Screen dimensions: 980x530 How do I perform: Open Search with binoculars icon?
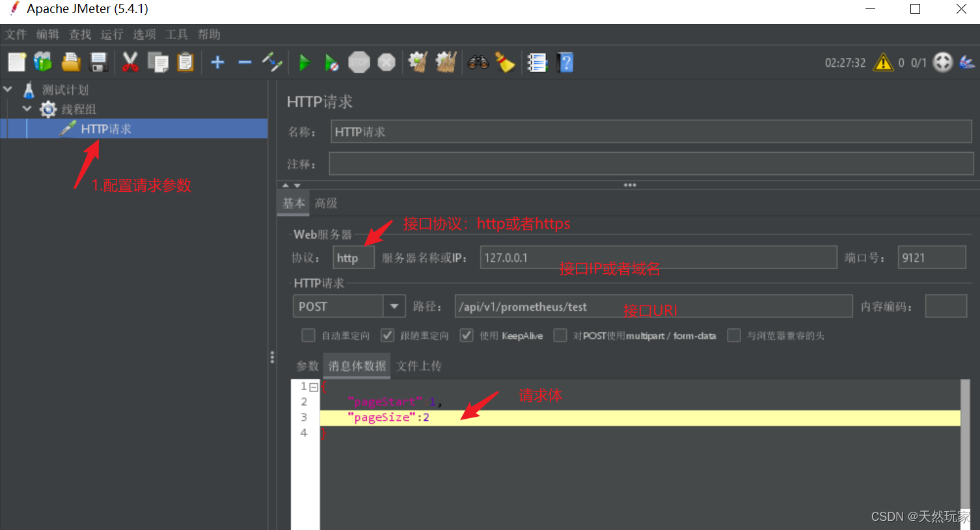click(478, 62)
